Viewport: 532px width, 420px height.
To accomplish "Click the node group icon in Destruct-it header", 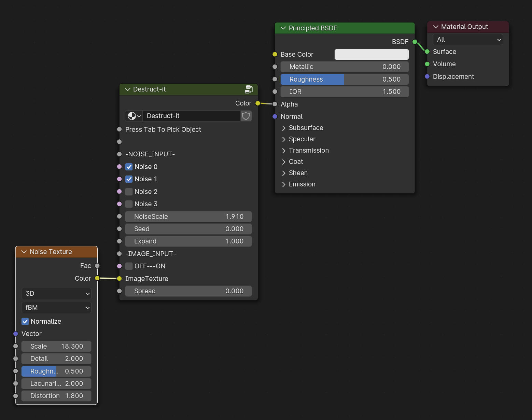I will (x=249, y=89).
